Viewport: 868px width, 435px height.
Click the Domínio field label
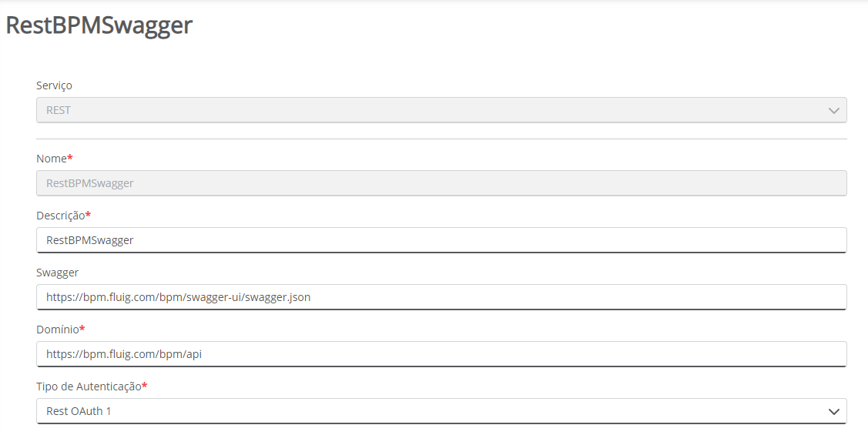click(57, 330)
